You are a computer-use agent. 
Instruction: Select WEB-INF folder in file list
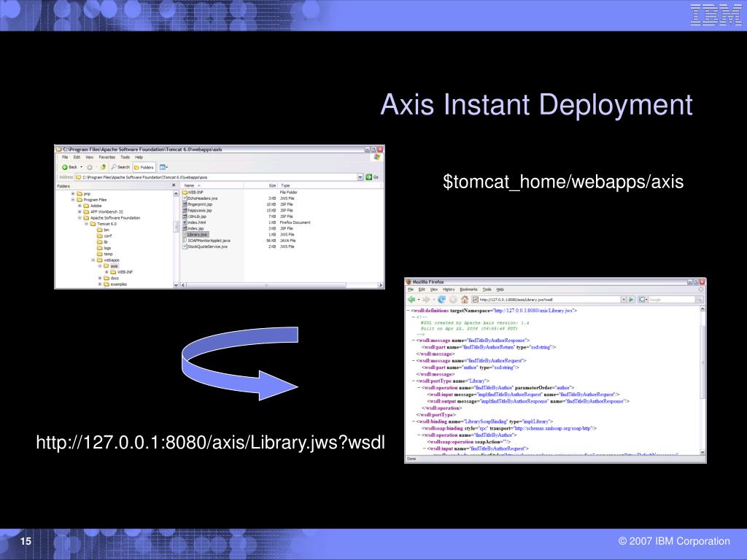point(193,192)
